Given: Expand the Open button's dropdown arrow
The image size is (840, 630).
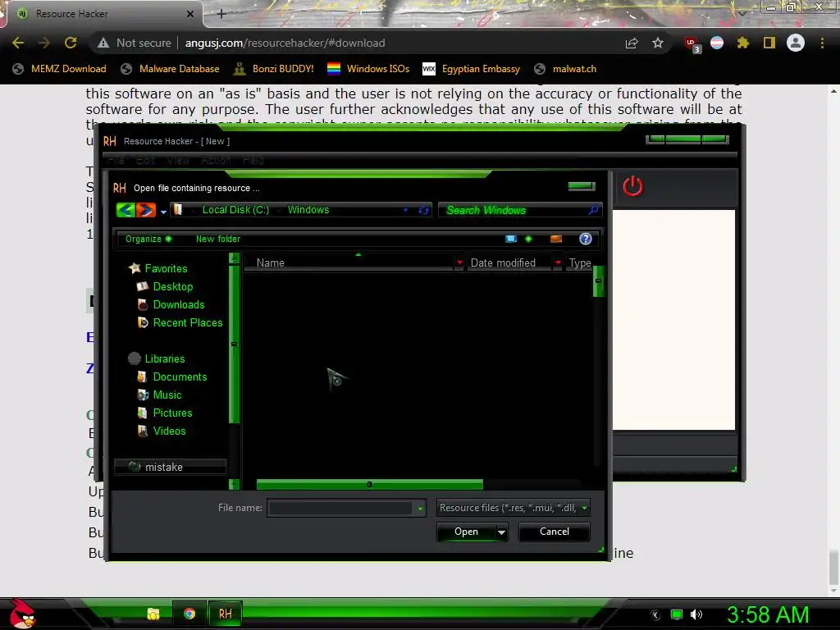Looking at the screenshot, I should click(x=501, y=532).
